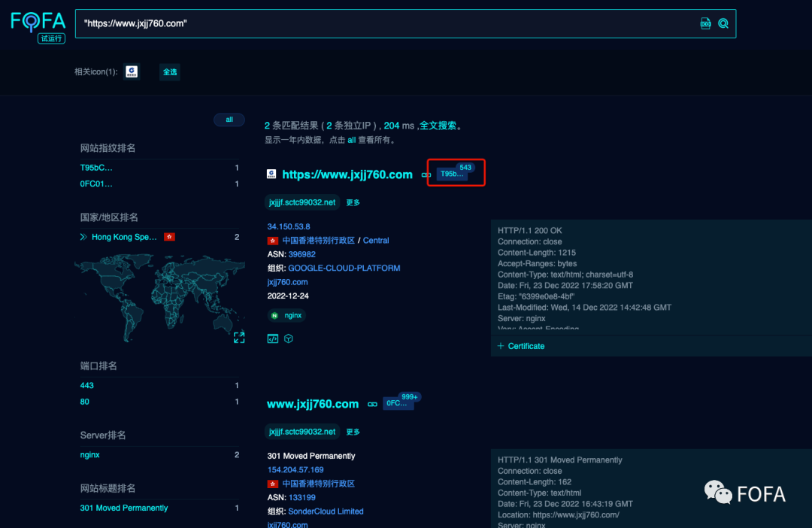Filter by 0FC01... fingerprint
Screen dimensions: 812x528
[96, 184]
